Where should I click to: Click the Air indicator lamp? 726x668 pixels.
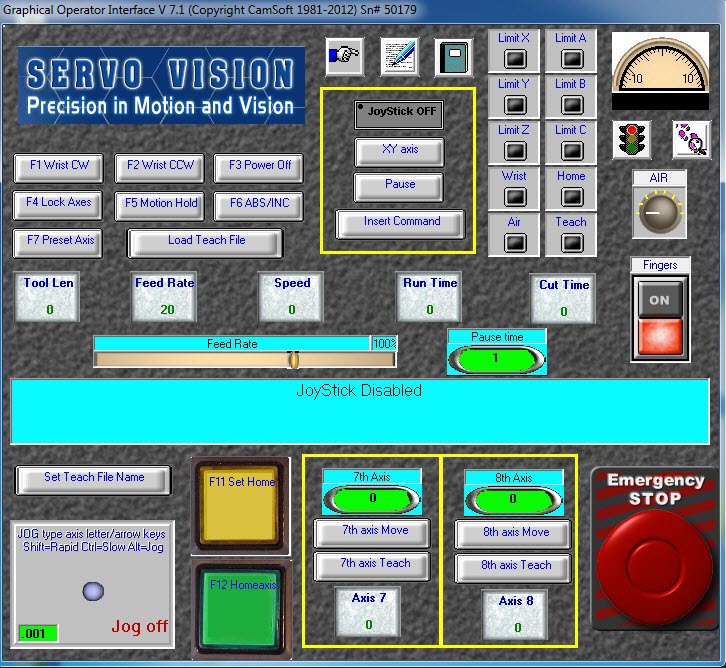pos(515,243)
